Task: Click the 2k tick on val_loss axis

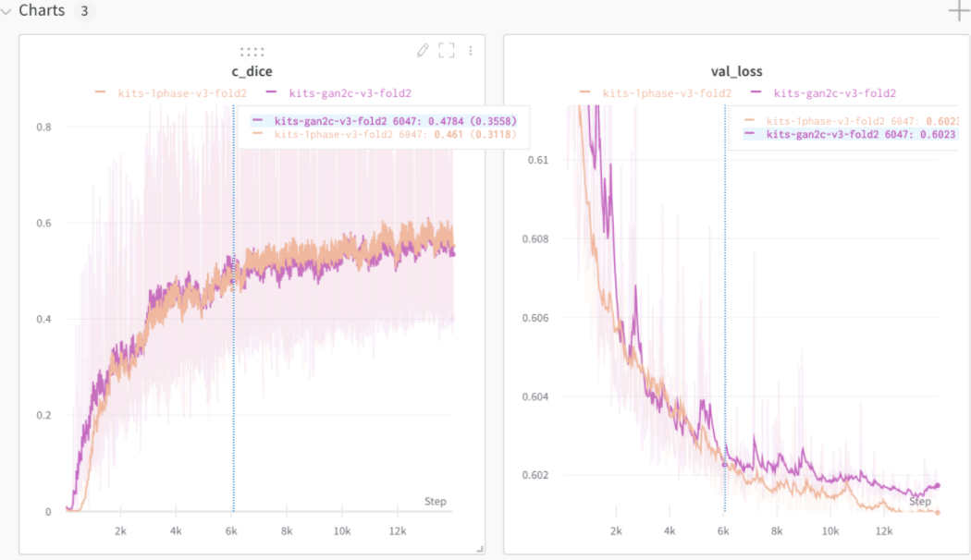Action: pyautogui.click(x=616, y=531)
